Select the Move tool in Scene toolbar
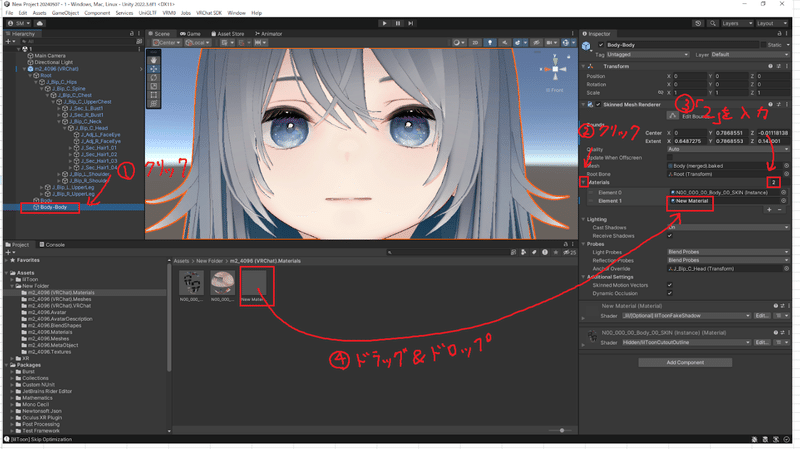 tap(154, 69)
